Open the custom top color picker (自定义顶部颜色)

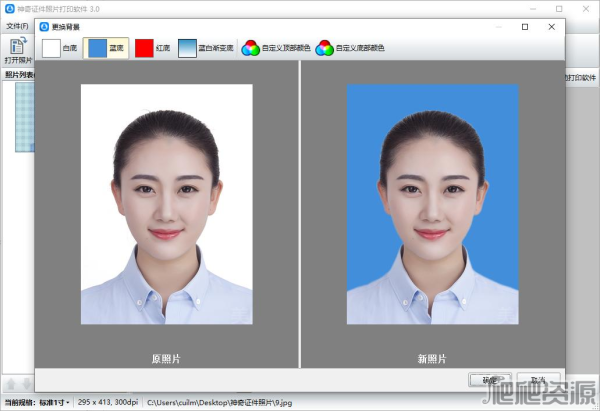coord(276,48)
